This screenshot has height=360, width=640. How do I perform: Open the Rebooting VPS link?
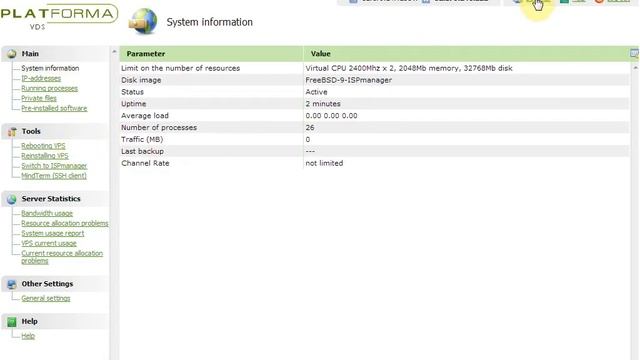click(x=43, y=146)
